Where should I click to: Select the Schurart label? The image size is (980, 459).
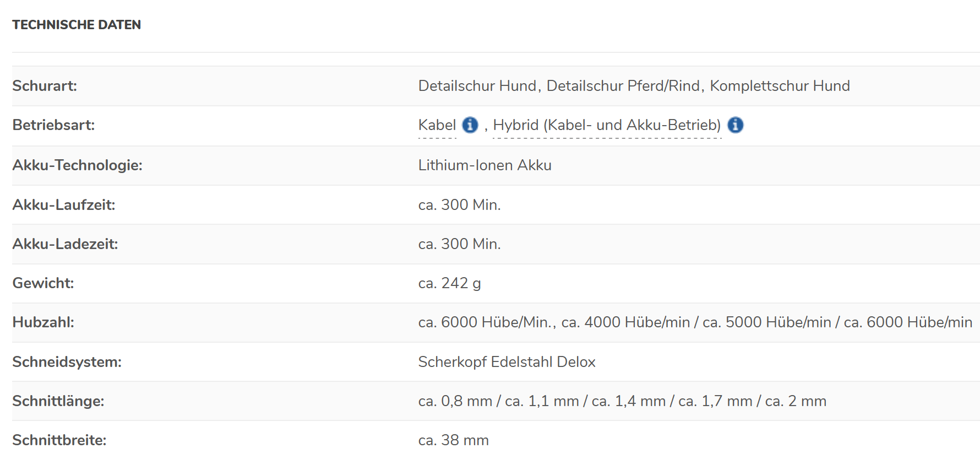(x=45, y=86)
